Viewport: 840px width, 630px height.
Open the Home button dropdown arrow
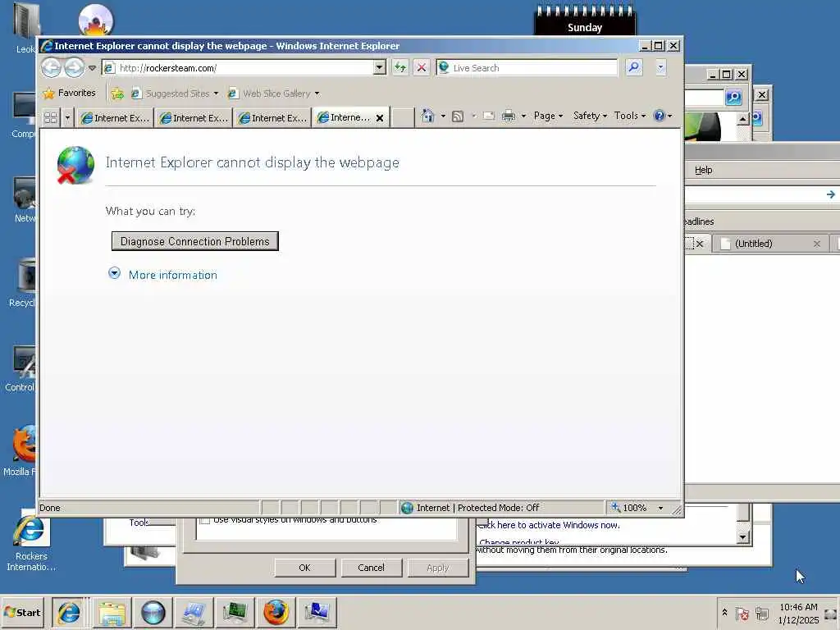click(443, 116)
